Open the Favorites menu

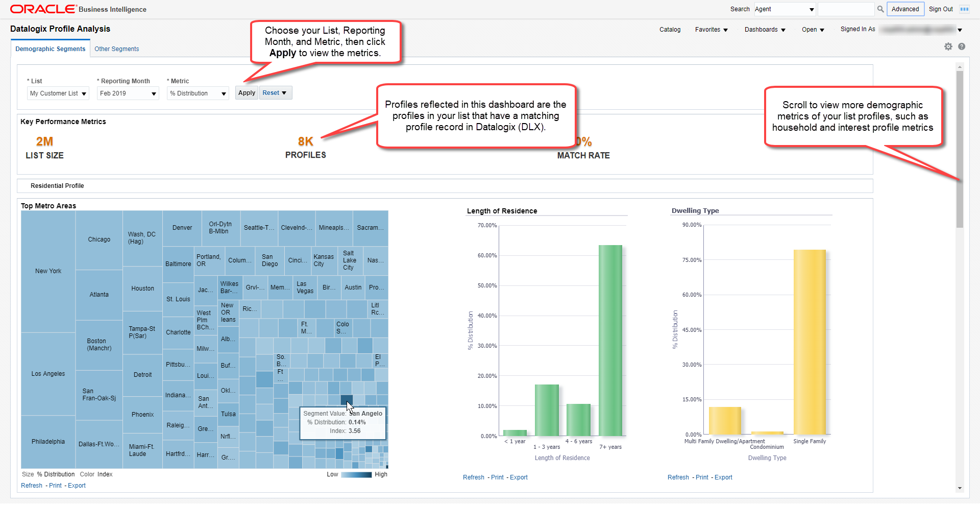point(711,30)
